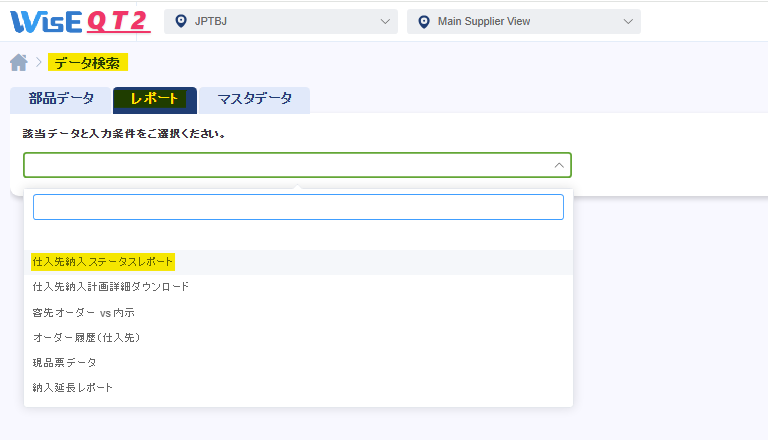The image size is (768, 440).
Task: Click the breadcrumb separator arrow icon
Action: (x=39, y=63)
